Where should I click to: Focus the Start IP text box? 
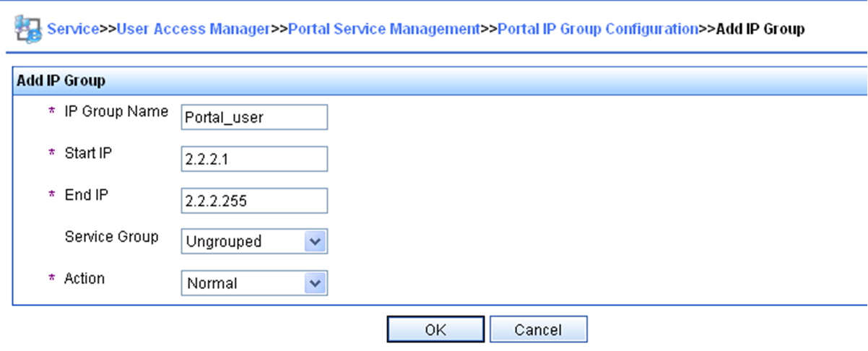click(x=254, y=160)
